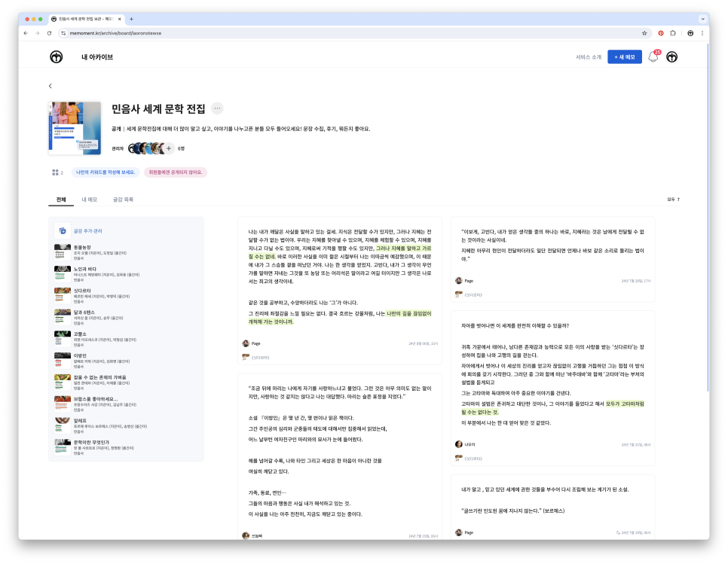Click the pink 회원들에겐 공개되지 않아요 chip
Viewport: 728px width, 564px height.
(x=176, y=172)
